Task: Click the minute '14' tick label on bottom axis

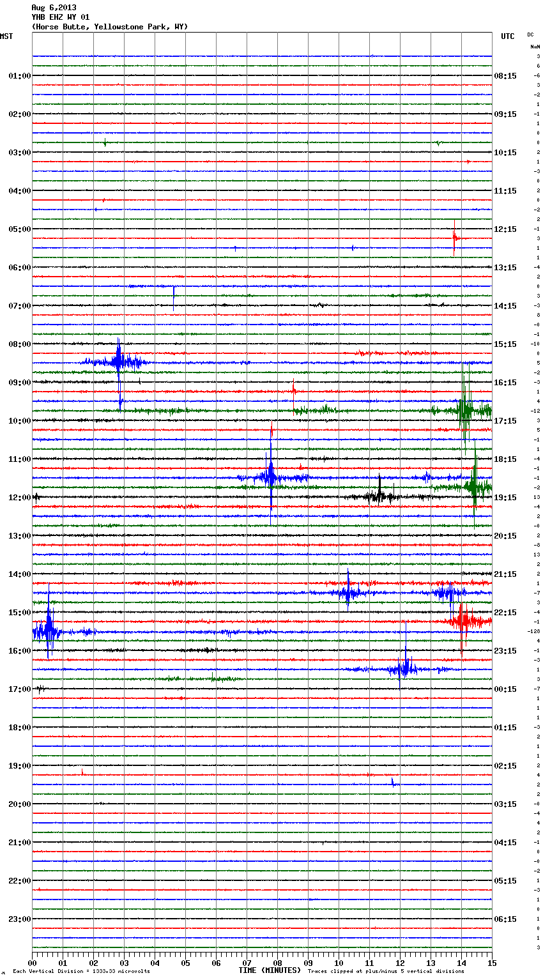Action: pyautogui.click(x=461, y=963)
